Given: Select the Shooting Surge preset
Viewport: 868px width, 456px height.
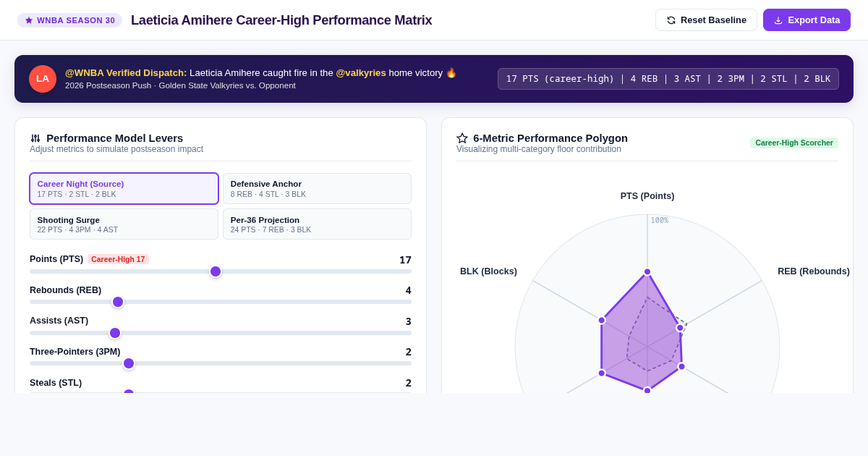Looking at the screenshot, I should click(x=124, y=224).
